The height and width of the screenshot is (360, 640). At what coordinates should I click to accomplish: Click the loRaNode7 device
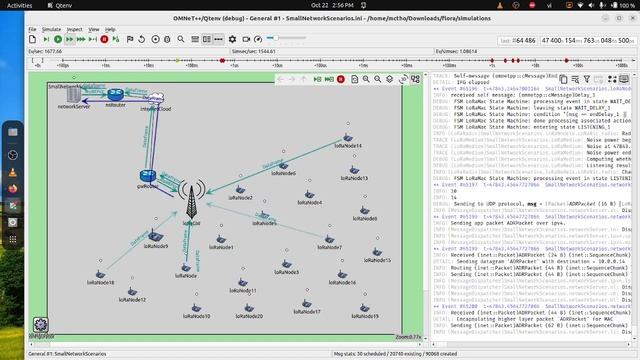click(329, 240)
